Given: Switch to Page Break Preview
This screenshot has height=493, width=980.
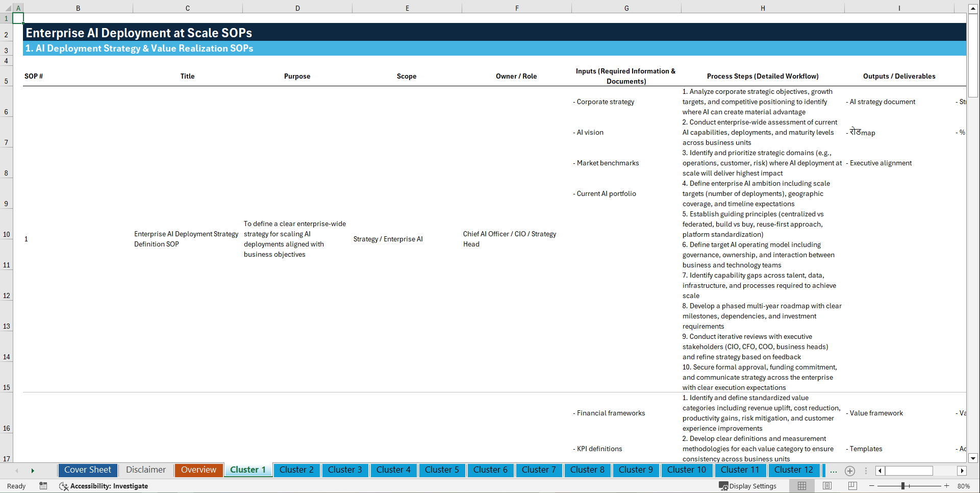Looking at the screenshot, I should pyautogui.click(x=852, y=486).
